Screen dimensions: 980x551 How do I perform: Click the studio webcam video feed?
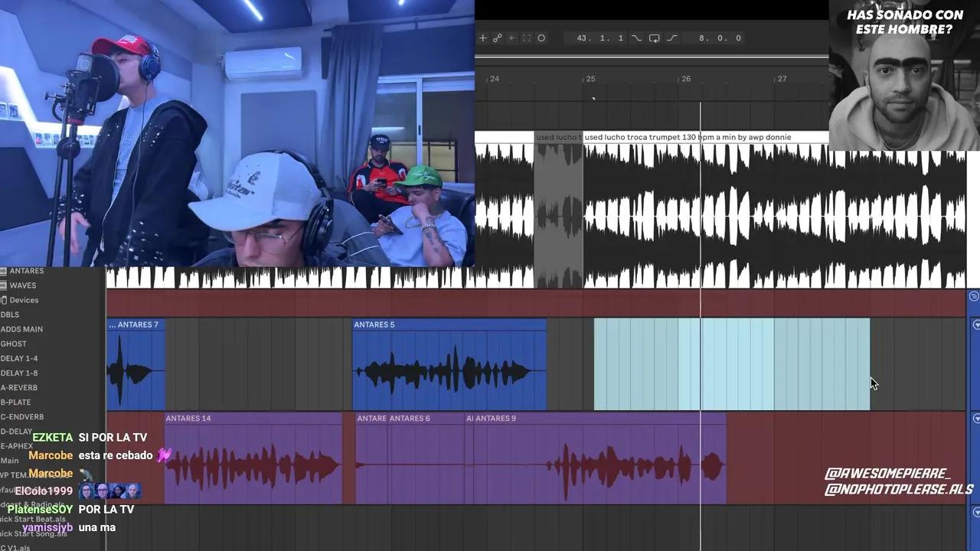pos(237,133)
